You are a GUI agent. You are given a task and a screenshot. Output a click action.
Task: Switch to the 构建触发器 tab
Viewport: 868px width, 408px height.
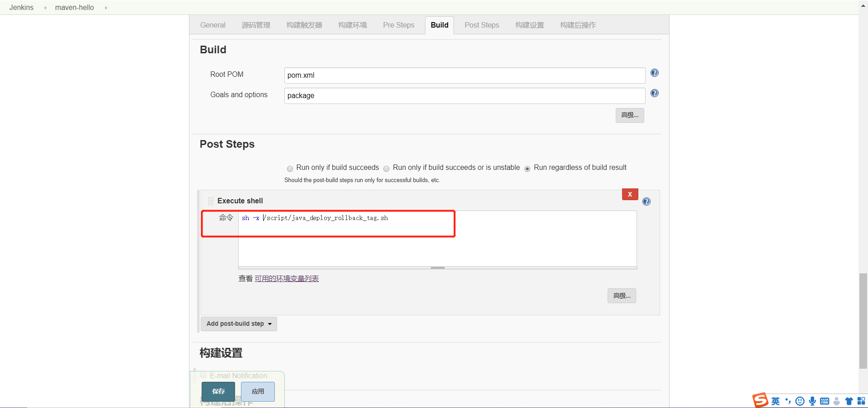tap(304, 25)
